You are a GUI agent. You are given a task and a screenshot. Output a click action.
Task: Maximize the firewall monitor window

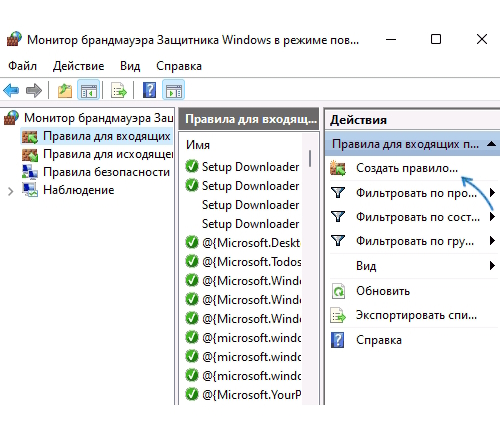[x=436, y=39]
